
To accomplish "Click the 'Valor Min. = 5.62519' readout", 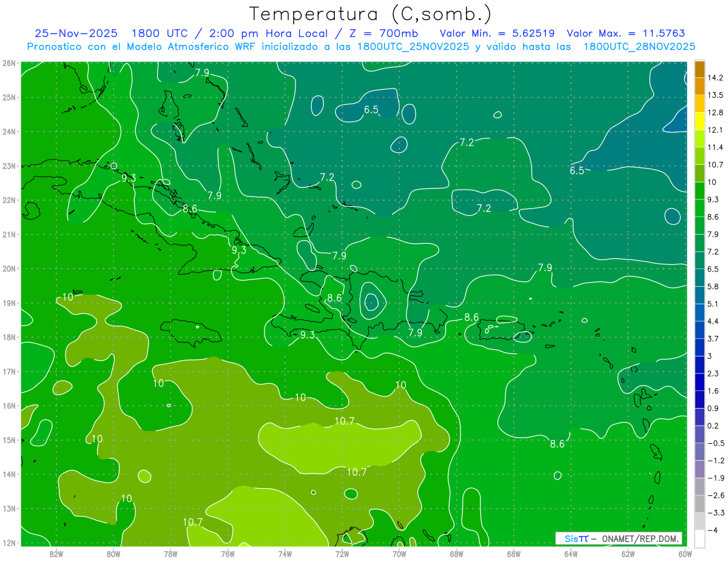I will click(x=497, y=33).
